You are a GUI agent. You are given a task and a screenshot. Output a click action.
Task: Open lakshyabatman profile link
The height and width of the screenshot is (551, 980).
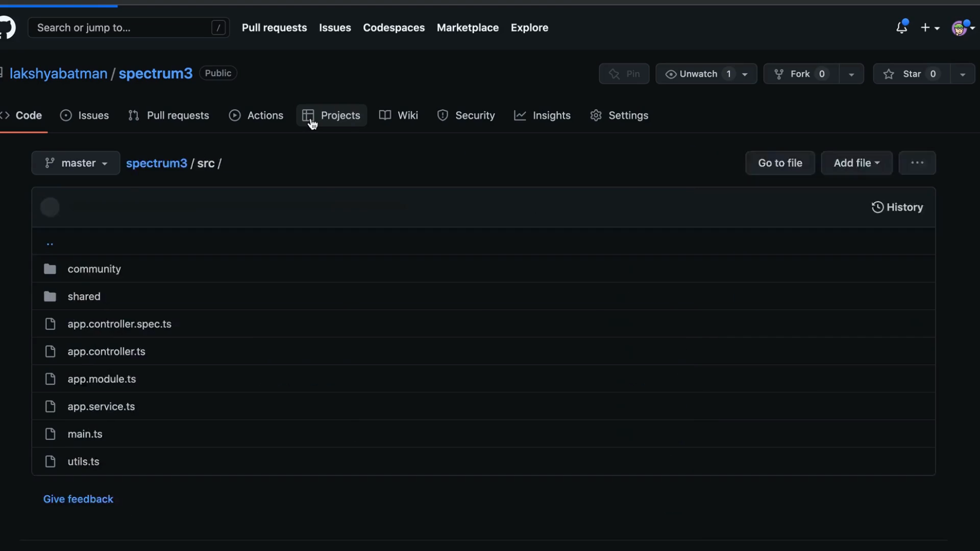point(59,73)
